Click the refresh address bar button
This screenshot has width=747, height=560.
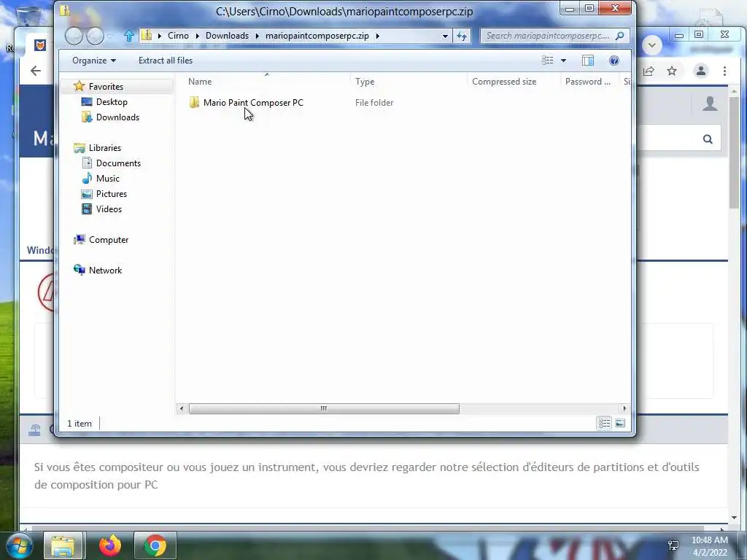tap(462, 36)
